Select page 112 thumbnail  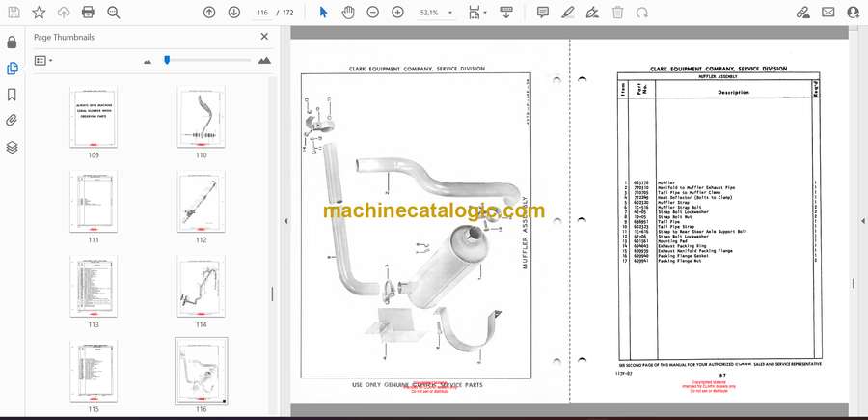pyautogui.click(x=201, y=201)
